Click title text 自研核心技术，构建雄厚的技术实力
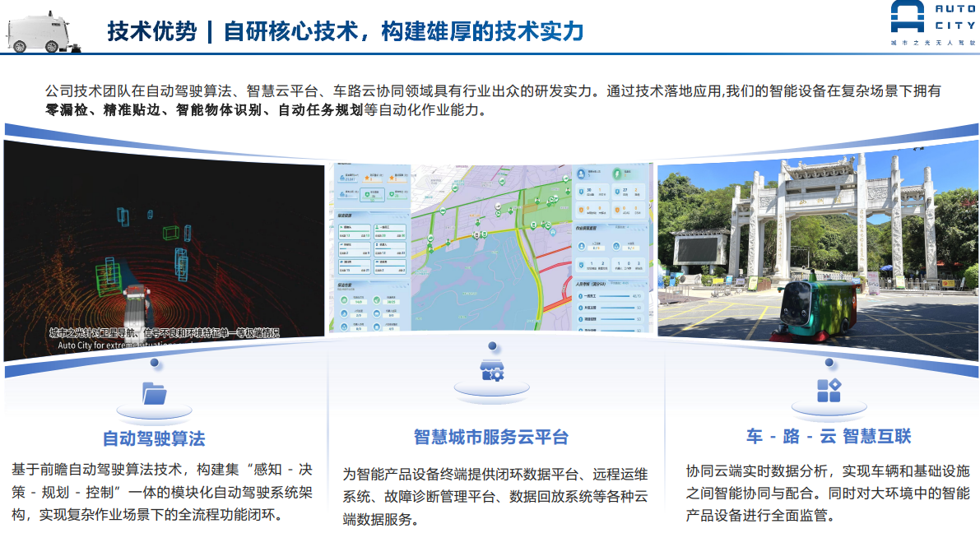The width and height of the screenshot is (980, 547). pyautogui.click(x=403, y=31)
